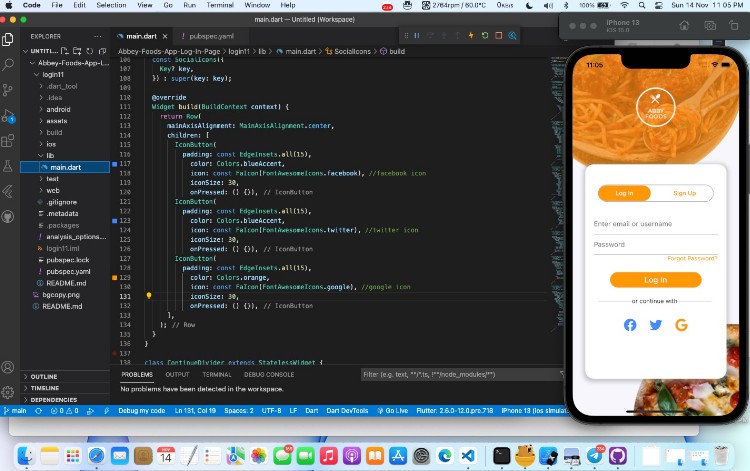
Task: Click the Problems filter text box
Action: 461,374
